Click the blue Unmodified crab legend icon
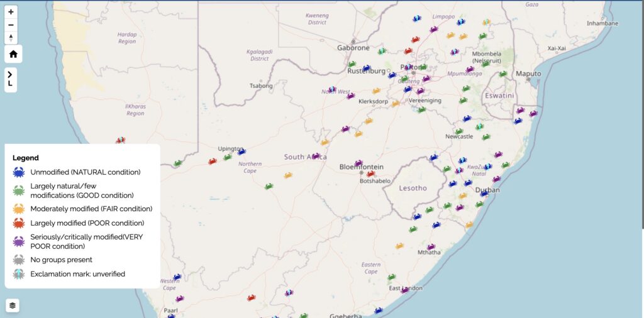This screenshot has width=644, height=318. click(x=19, y=172)
